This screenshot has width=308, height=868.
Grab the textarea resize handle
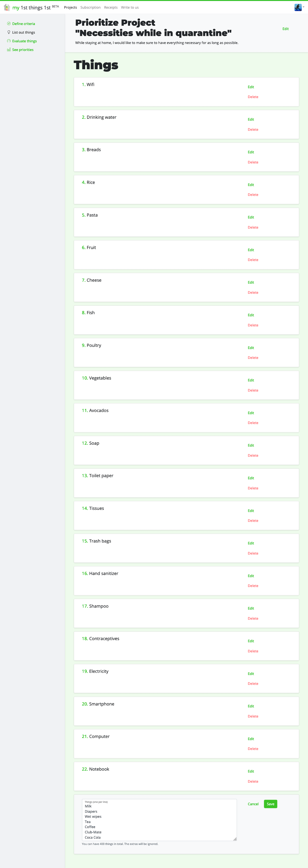tap(235, 839)
